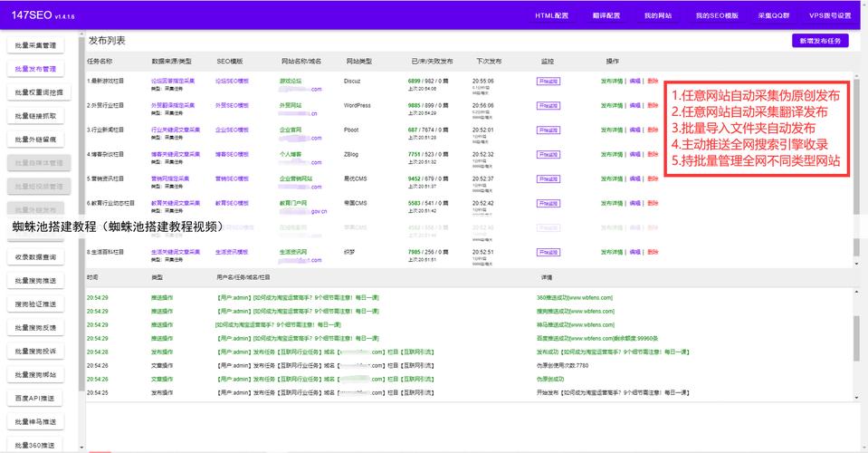Toggle monitoring for the 最新游戏栏目 task
The width and height of the screenshot is (868, 453).
pos(548,81)
